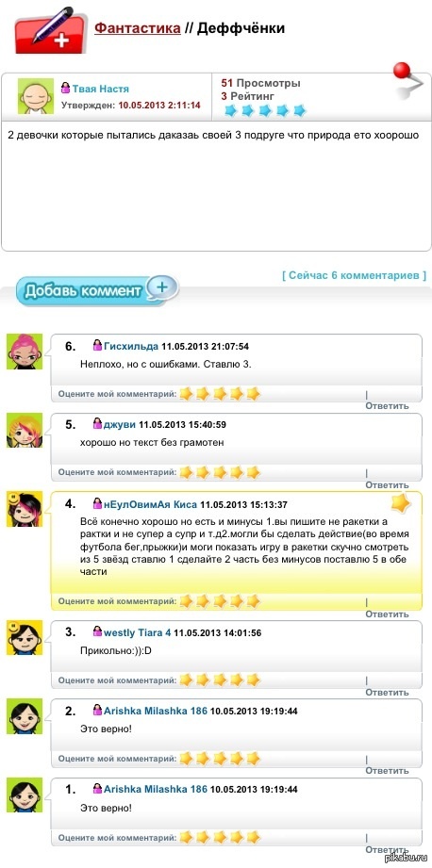The image size is (432, 868).
Task: Click Гисхильда's pink-haired avatar
Action: click(25, 352)
